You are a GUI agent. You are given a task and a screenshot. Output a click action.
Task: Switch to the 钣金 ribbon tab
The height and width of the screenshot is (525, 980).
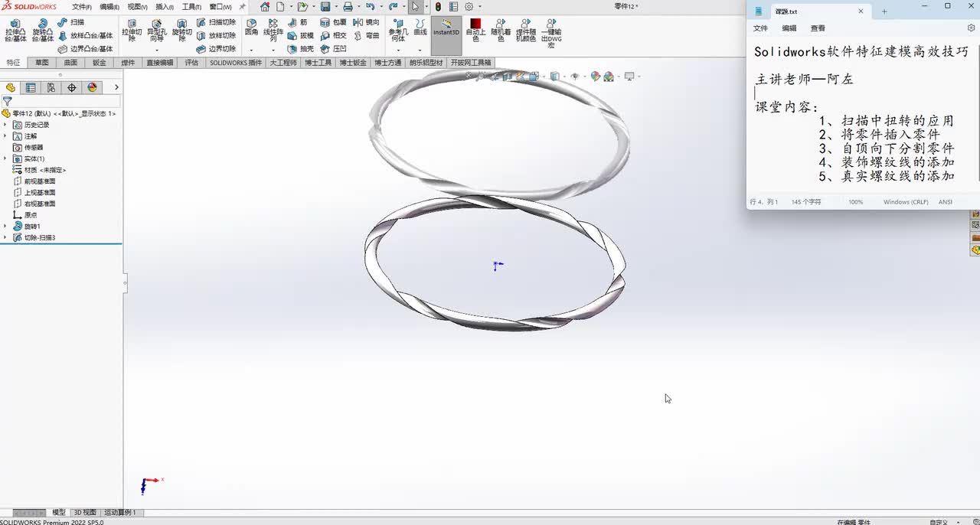100,63
